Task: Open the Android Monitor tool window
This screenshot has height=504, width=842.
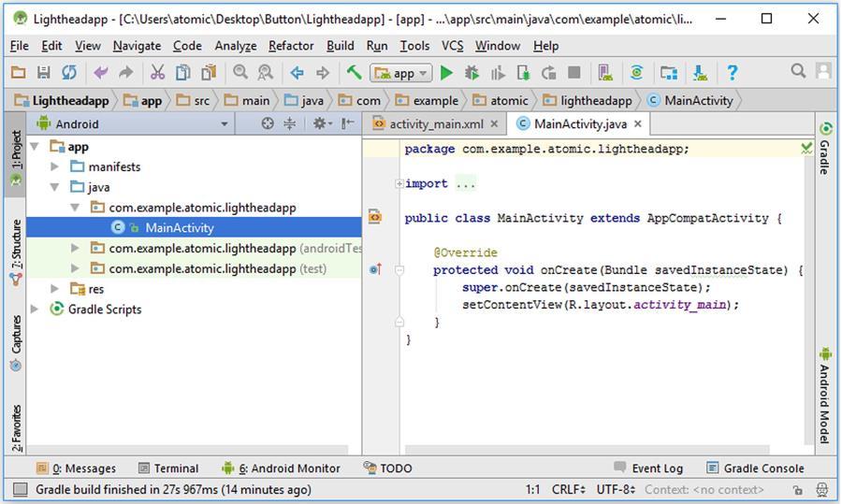Action: (x=281, y=468)
